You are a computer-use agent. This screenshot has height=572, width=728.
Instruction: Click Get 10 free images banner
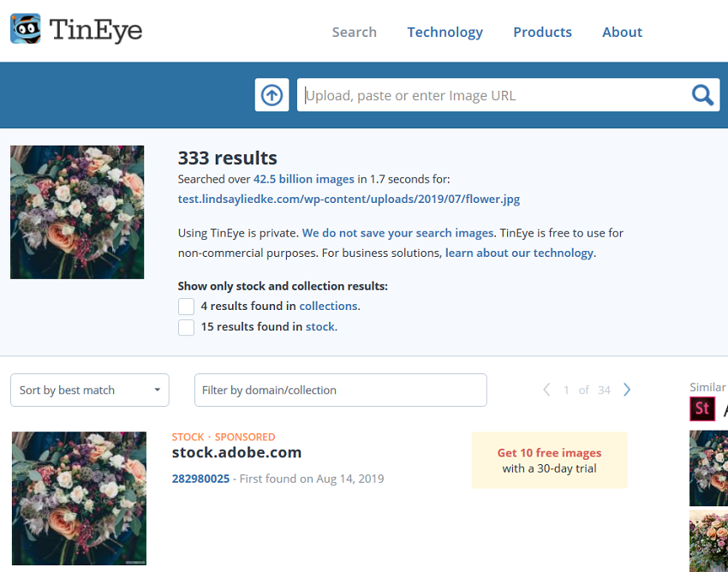[549, 460]
